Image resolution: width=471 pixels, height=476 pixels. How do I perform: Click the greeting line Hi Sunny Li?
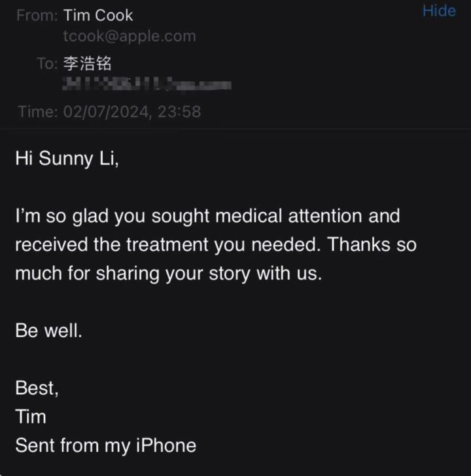67,159
